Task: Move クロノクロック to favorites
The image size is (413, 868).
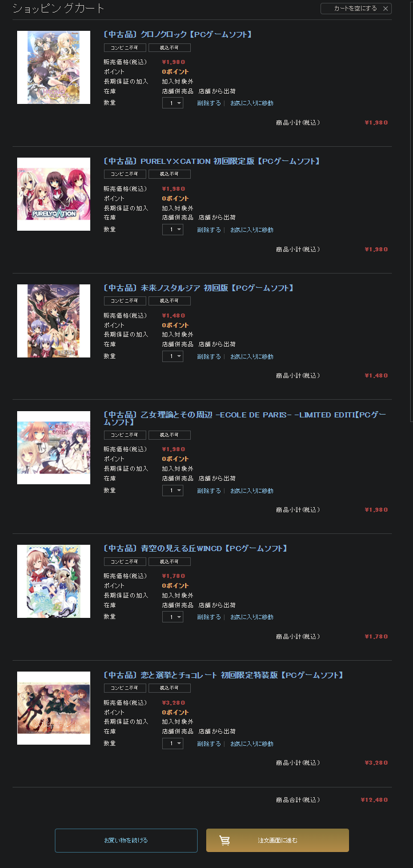Action: [x=252, y=103]
